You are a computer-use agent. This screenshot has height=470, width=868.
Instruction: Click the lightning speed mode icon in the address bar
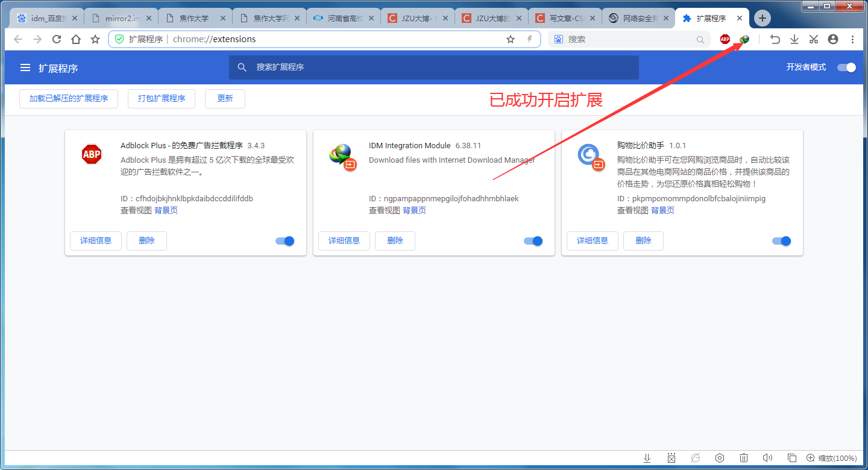[x=530, y=39]
